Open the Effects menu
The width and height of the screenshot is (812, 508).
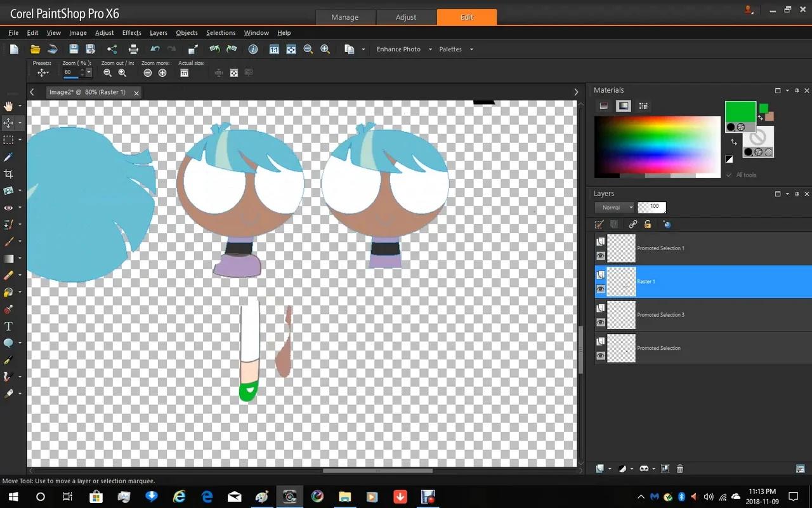point(131,32)
